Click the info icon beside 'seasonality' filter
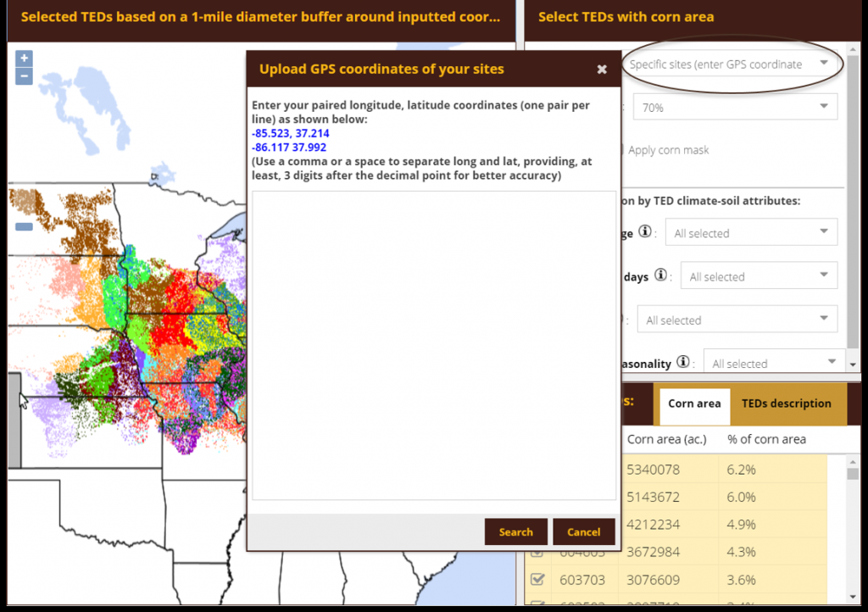This screenshot has height=612, width=868. [x=683, y=363]
